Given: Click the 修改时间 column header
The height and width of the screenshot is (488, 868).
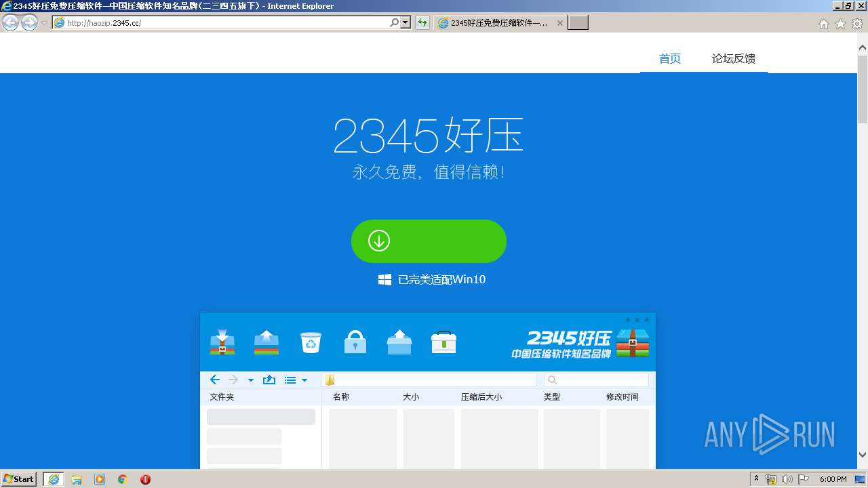Looking at the screenshot, I should tap(623, 396).
